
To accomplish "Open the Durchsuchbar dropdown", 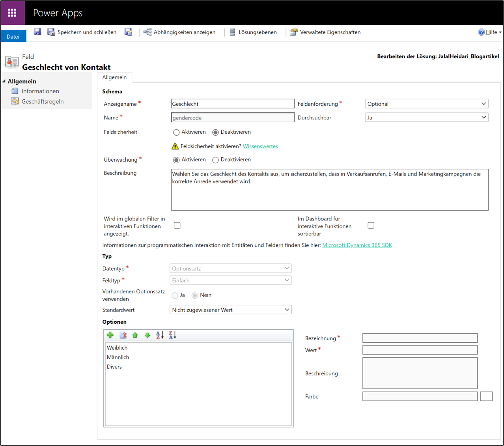I will (x=427, y=118).
